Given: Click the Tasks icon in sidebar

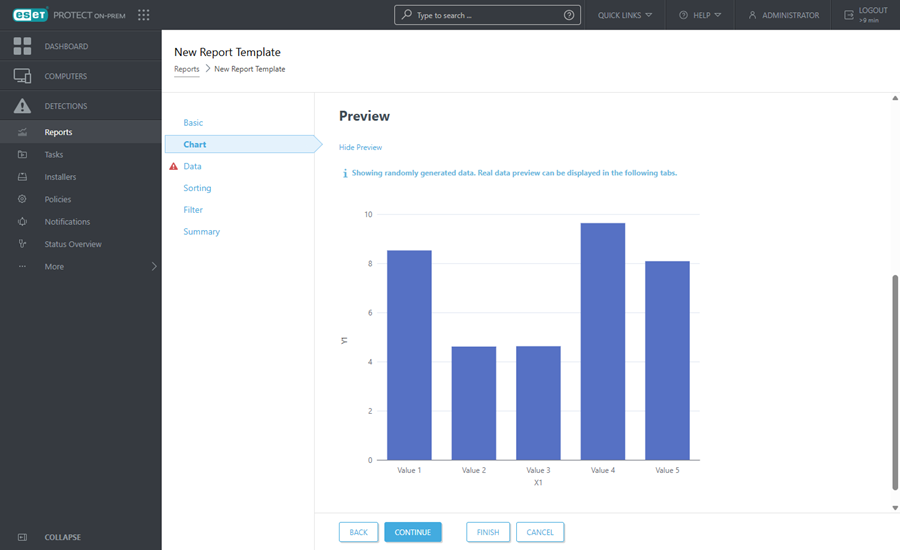Looking at the screenshot, I should click(22, 155).
